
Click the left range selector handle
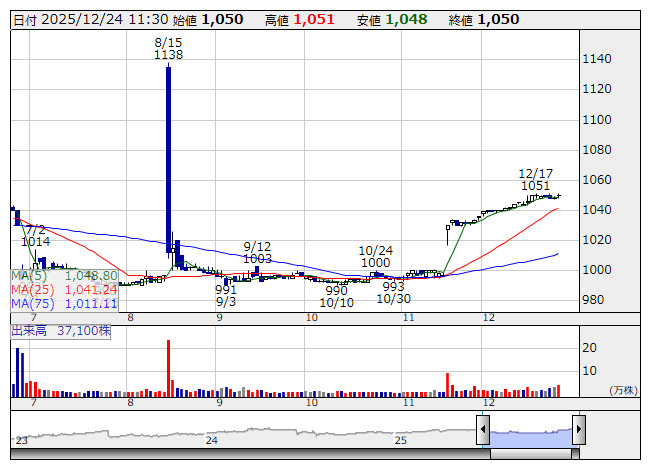[482, 431]
